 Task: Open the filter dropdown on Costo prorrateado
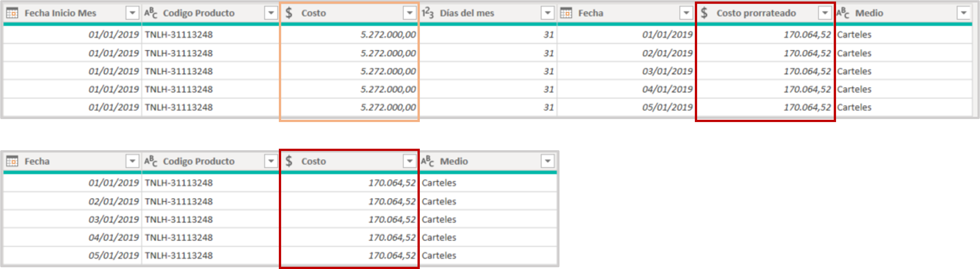[x=824, y=13]
